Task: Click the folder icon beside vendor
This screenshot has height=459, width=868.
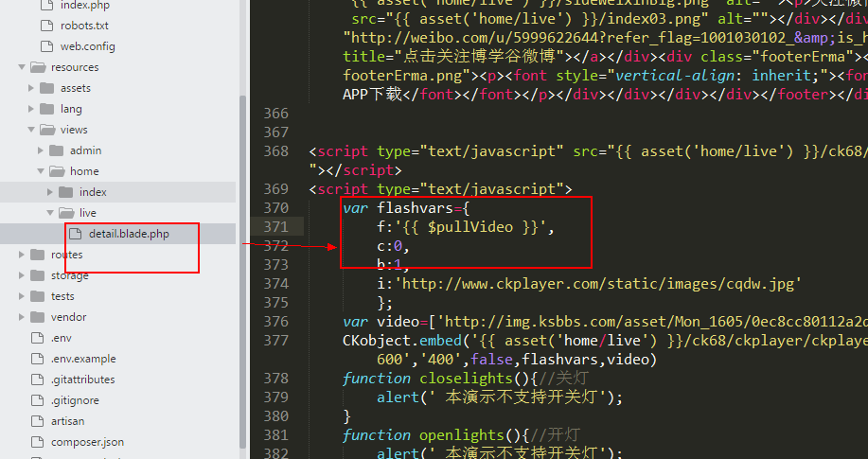Action: pyautogui.click(x=38, y=317)
